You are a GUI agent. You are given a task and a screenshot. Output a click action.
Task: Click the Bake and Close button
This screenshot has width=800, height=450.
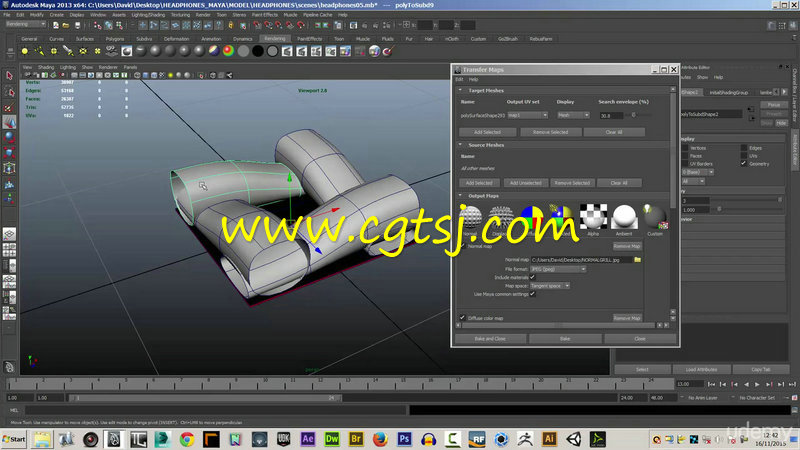[490, 338]
